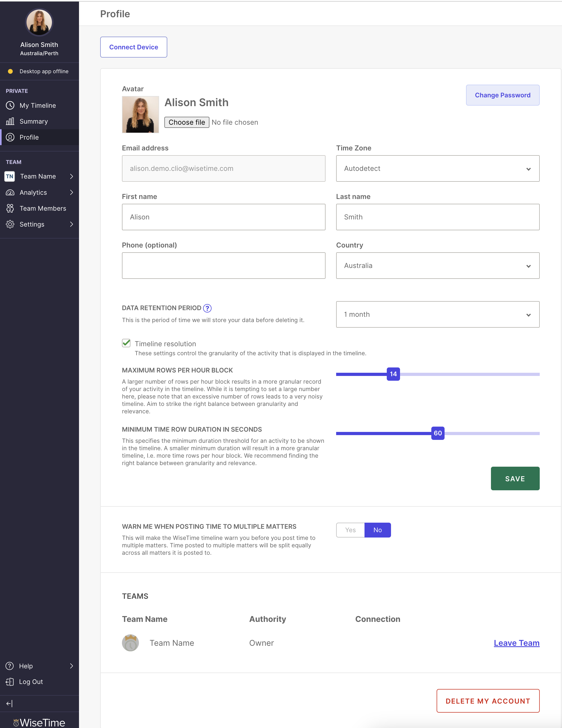The width and height of the screenshot is (562, 728).
Task: Click the Phone optional input field
Action: [x=223, y=266]
